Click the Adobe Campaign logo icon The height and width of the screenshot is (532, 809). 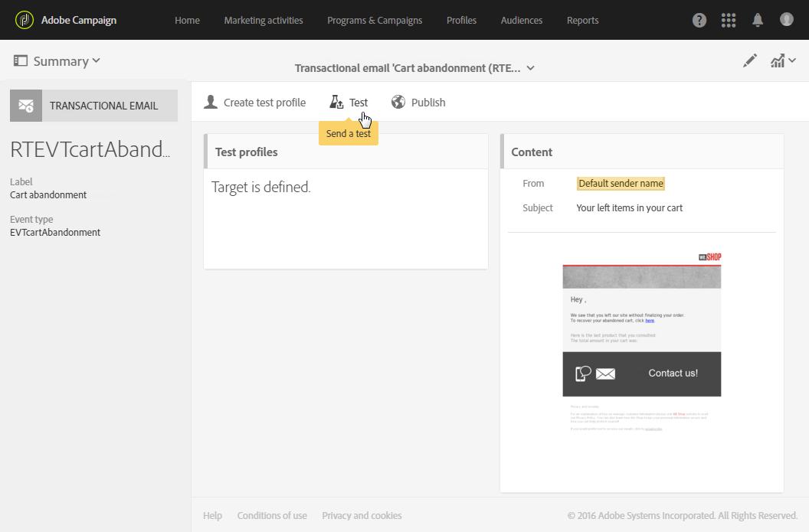(25, 20)
